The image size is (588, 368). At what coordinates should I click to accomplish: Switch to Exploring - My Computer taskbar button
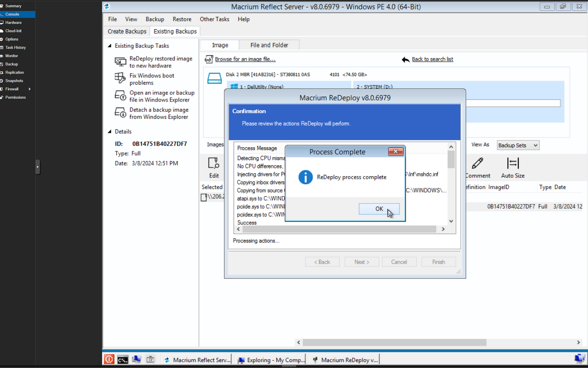tap(271, 360)
